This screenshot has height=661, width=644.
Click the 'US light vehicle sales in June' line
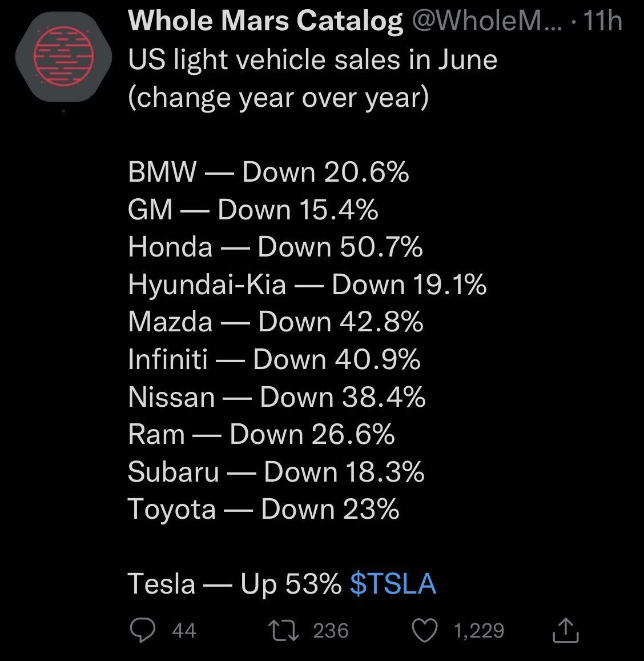coord(312,59)
